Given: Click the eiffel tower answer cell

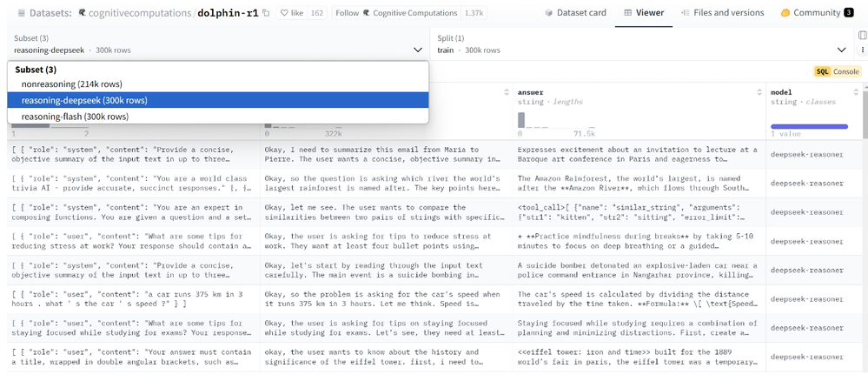Looking at the screenshot, I should (639, 357).
